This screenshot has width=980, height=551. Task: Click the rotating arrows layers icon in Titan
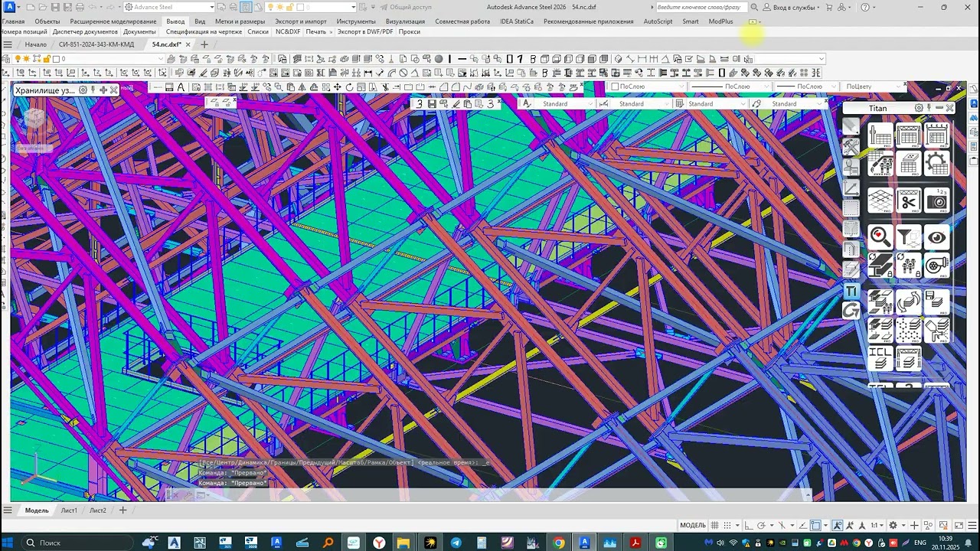click(909, 302)
